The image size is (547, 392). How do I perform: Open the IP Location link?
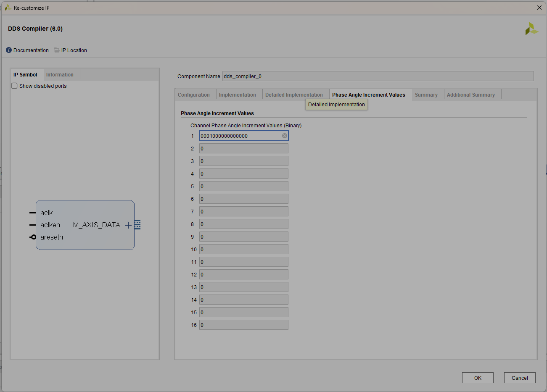coord(74,50)
